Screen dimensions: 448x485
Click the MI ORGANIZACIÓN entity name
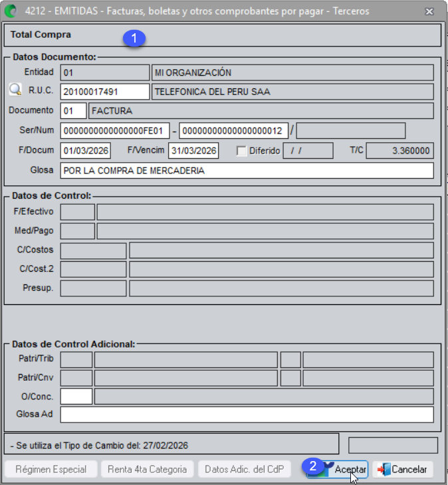292,72
